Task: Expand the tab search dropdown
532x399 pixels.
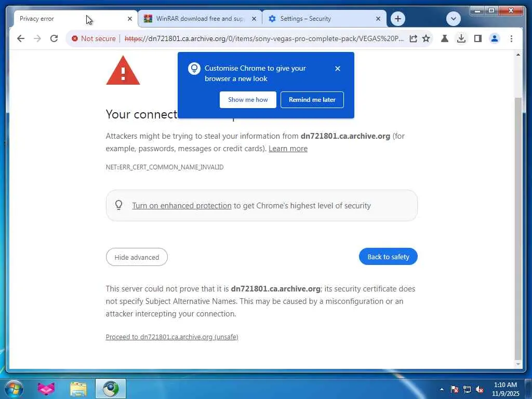Action: point(453,19)
